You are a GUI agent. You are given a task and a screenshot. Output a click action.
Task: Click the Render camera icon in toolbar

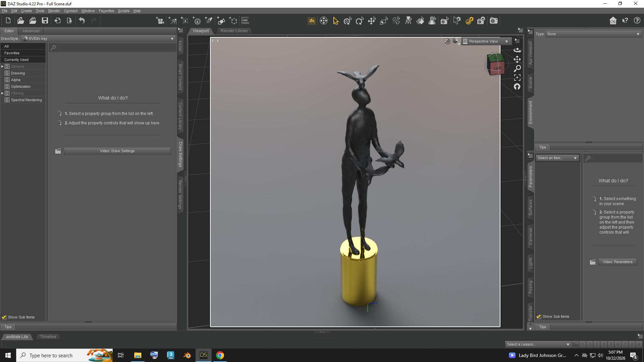[x=494, y=21]
